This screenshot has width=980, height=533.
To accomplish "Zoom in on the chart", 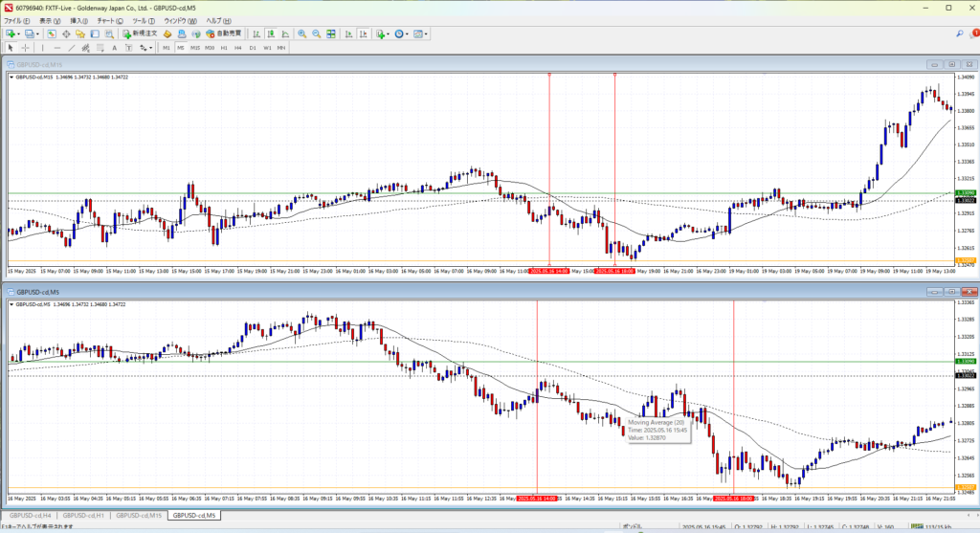I will point(301,33).
